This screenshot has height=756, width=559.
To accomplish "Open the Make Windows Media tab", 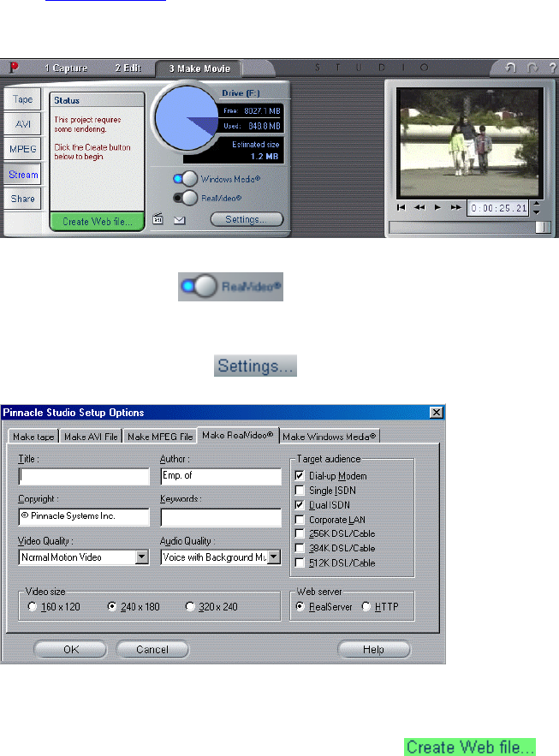I will pyautogui.click(x=329, y=437).
